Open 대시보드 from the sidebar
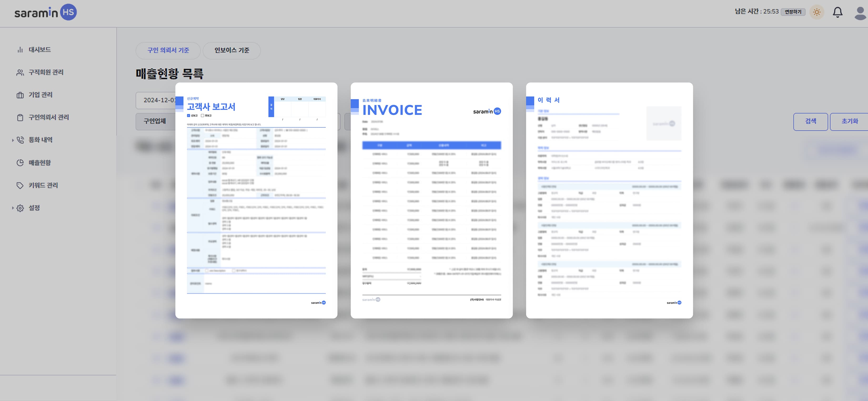This screenshot has height=401, width=868. pos(40,50)
